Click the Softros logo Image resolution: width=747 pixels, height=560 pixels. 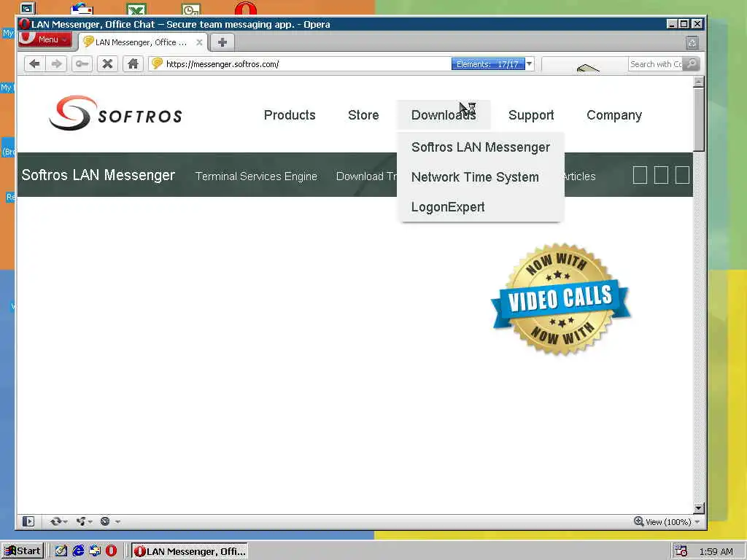click(116, 113)
